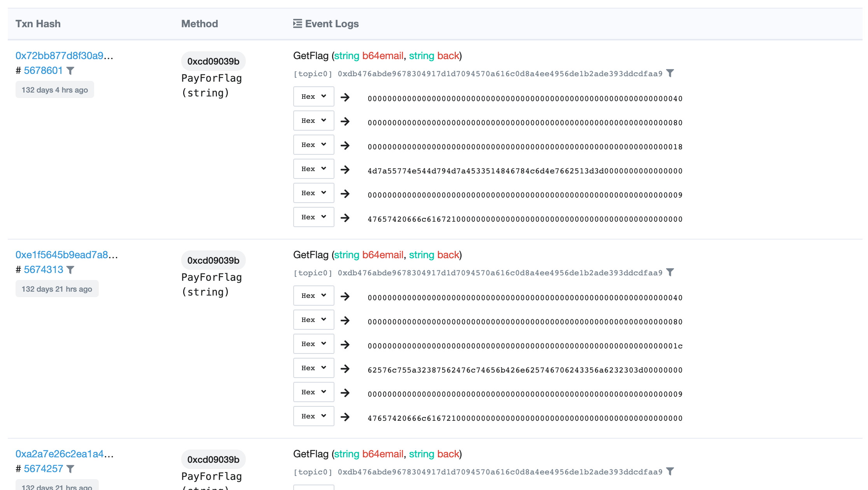The image size is (868, 490).
Task: Click filter icon next to block 5678601
Action: pyautogui.click(x=70, y=71)
